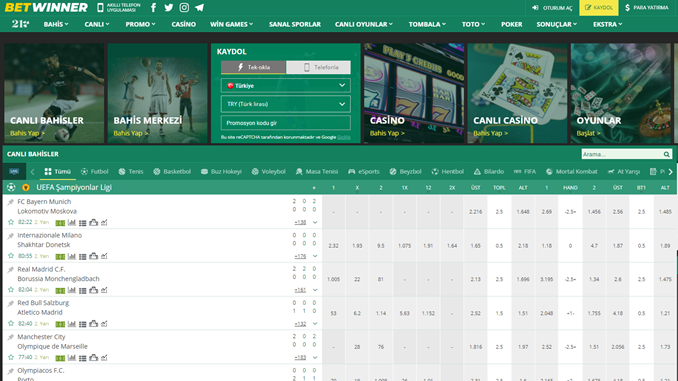The height and width of the screenshot is (381, 678).
Task: Open the mobile phone app icon
Action: click(x=100, y=7)
